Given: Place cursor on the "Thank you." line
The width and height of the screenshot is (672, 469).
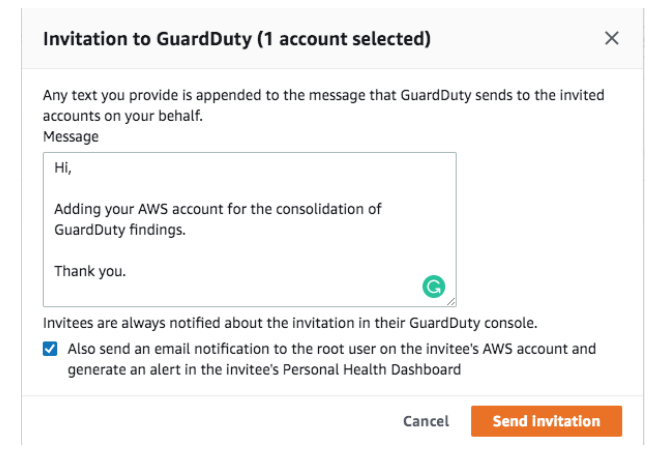Looking at the screenshot, I should [90, 270].
